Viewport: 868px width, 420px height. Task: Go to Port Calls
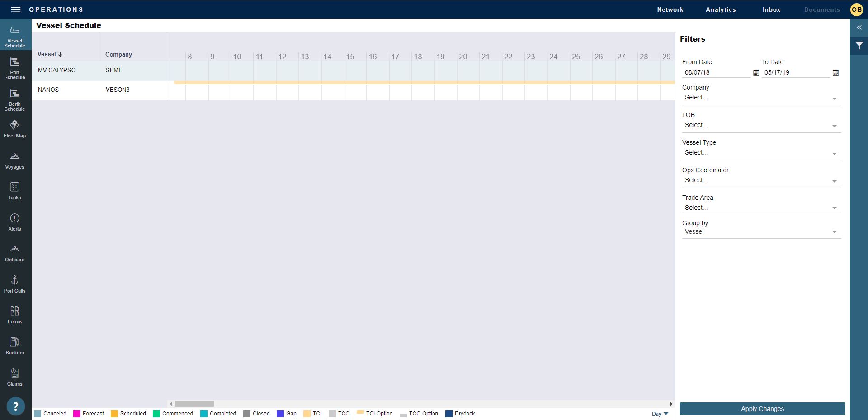(x=15, y=284)
